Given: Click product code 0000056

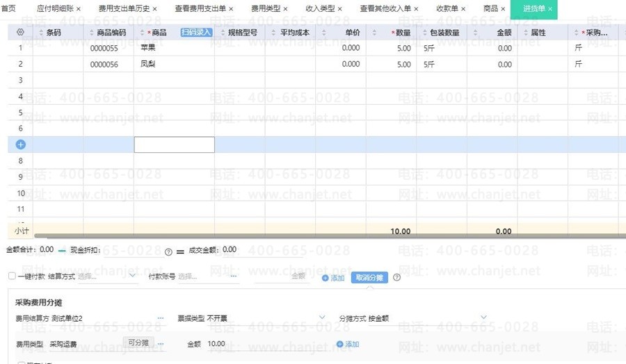Looking at the screenshot, I should click(104, 64).
